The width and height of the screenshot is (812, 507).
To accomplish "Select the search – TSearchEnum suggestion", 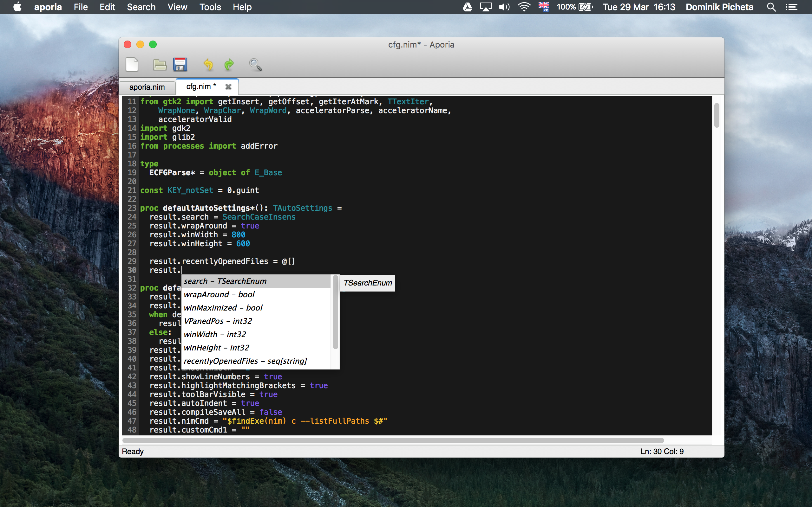I will coord(225,281).
